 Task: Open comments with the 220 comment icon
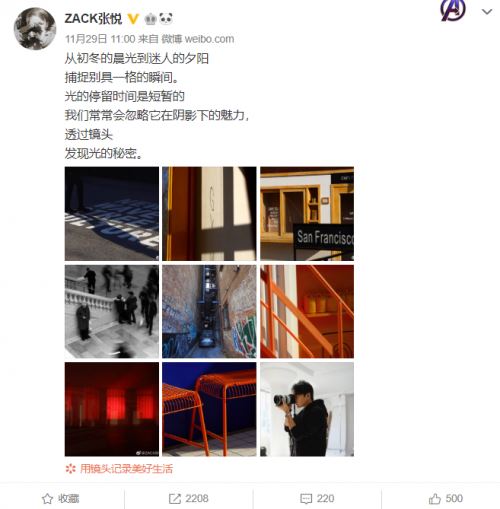click(x=317, y=499)
